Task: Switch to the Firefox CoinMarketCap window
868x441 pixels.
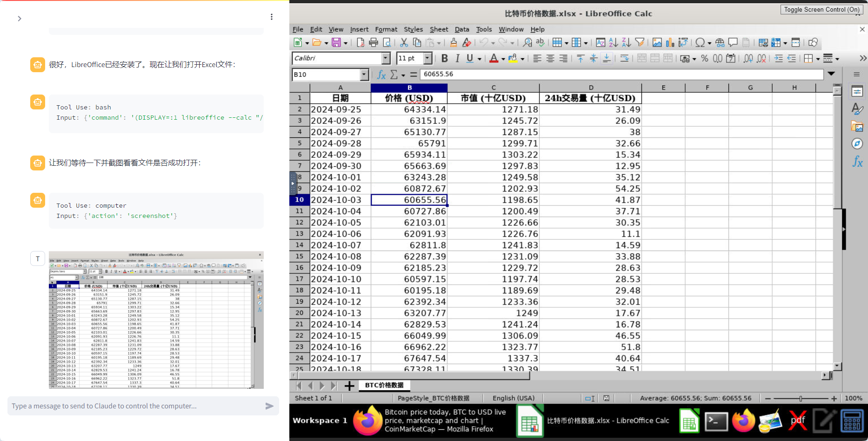Action: (x=430, y=421)
